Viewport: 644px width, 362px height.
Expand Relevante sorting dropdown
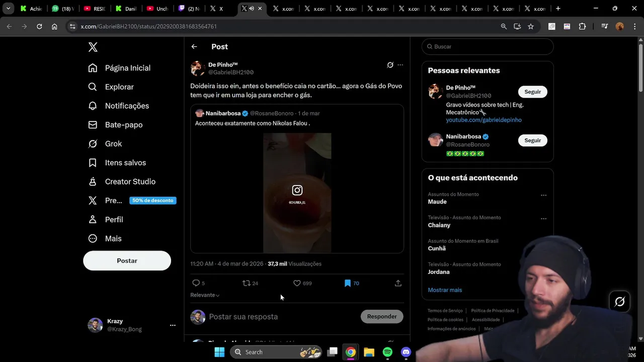(x=205, y=295)
